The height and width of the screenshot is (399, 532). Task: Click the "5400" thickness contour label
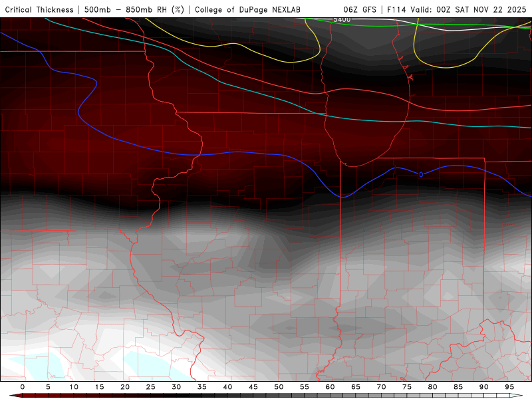[x=342, y=20]
